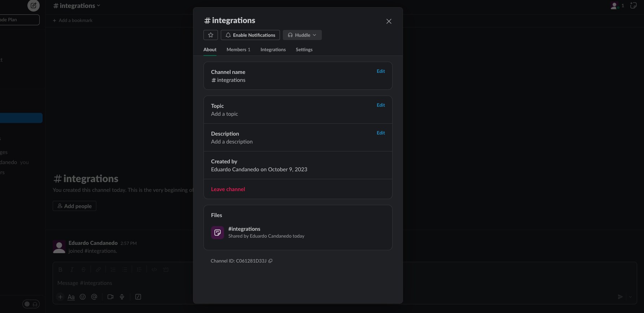Mention someone with the @ icon
Screen dimensions: 644x313
(x=94, y=297)
